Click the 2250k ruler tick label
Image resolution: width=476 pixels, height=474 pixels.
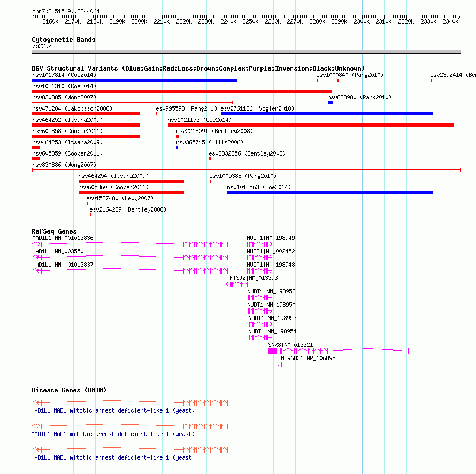tap(250, 21)
